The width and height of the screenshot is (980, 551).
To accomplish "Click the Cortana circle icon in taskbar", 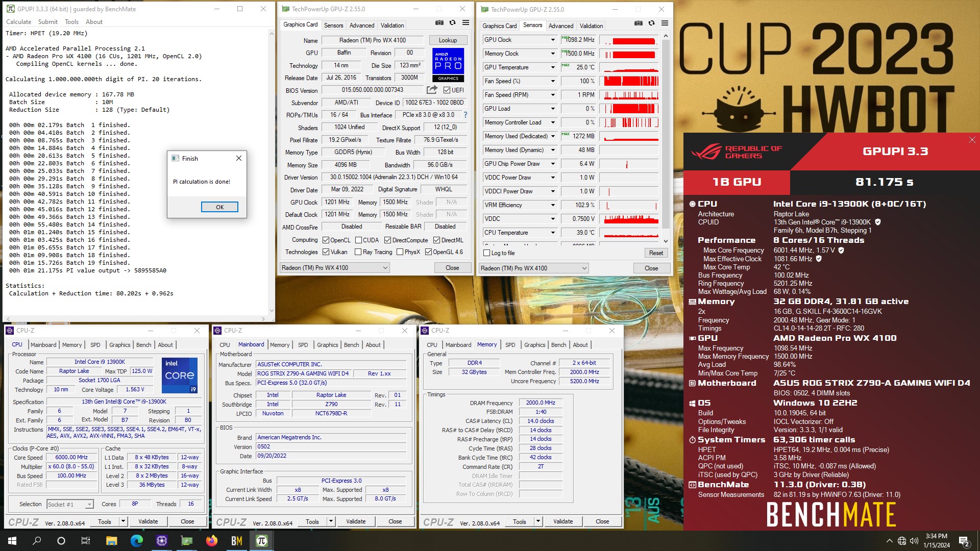I will coord(61,541).
